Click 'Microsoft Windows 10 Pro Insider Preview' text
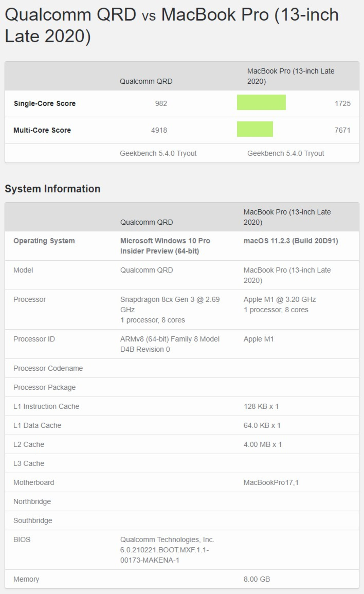 [x=165, y=246]
